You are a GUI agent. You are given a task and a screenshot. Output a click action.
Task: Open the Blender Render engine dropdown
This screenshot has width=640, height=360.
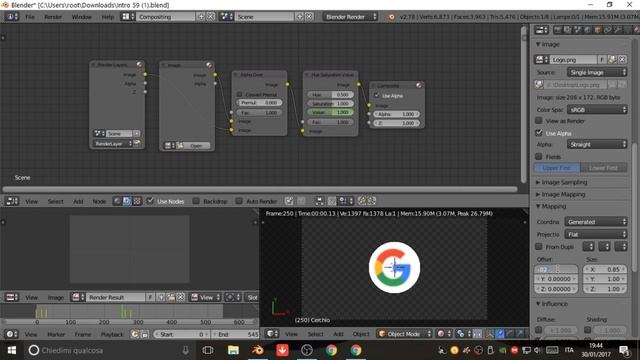coord(350,17)
